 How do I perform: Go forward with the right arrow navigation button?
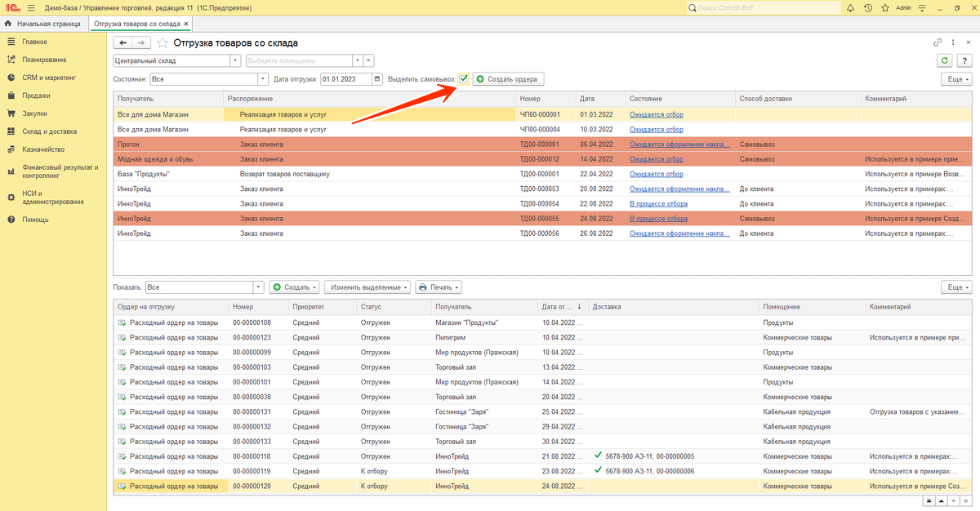pyautogui.click(x=141, y=42)
